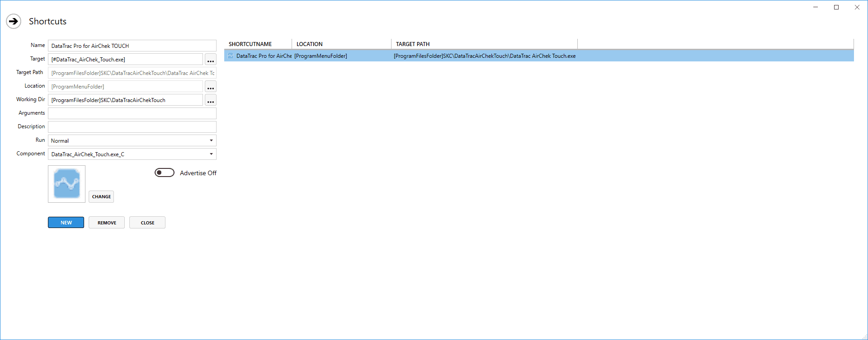Expand the Component dropdown

[132, 154]
